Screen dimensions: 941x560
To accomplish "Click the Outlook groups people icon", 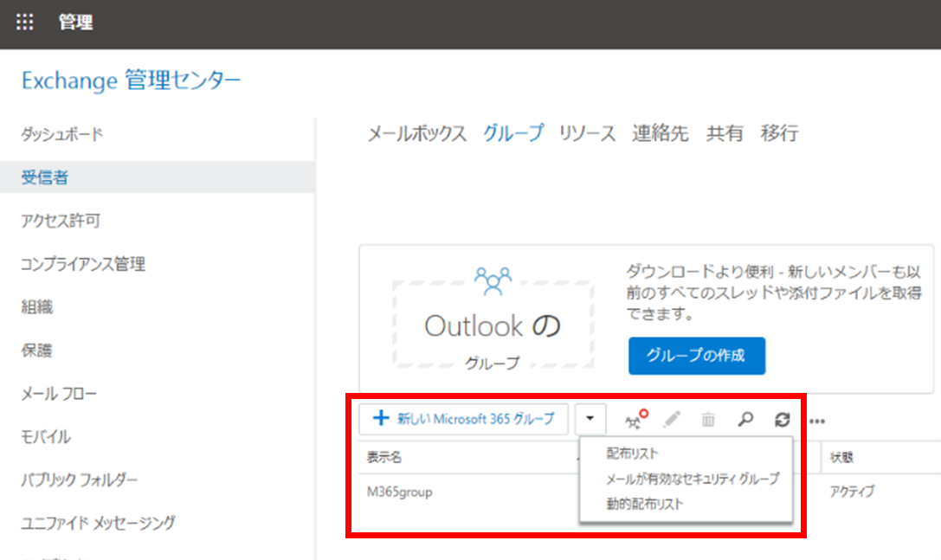I will 493,281.
